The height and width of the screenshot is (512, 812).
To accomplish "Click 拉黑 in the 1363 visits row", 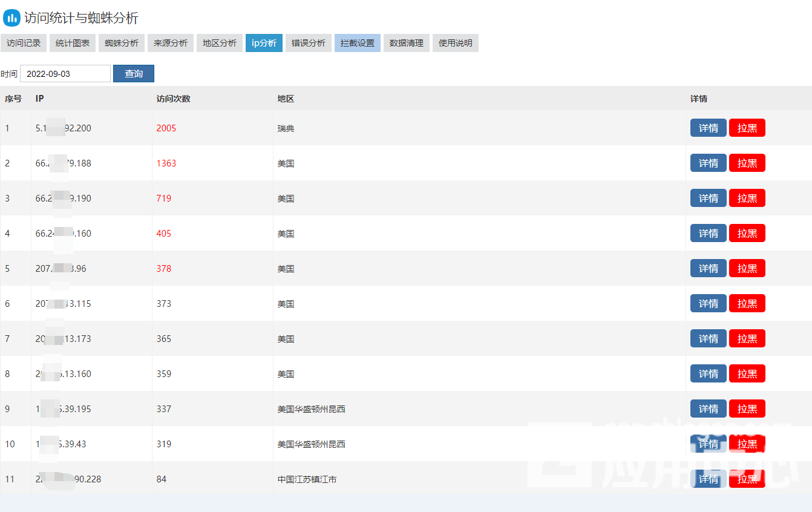I will 747,163.
